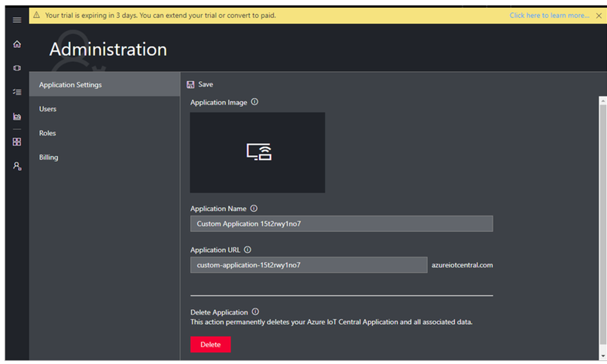Screen dimensions: 607x364
Task: Click the Administration page heading
Action: [108, 49]
